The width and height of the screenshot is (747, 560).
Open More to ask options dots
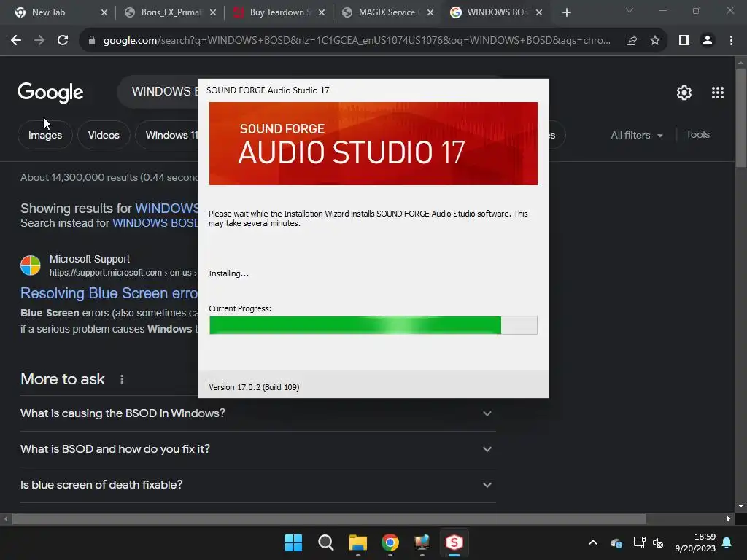click(122, 379)
